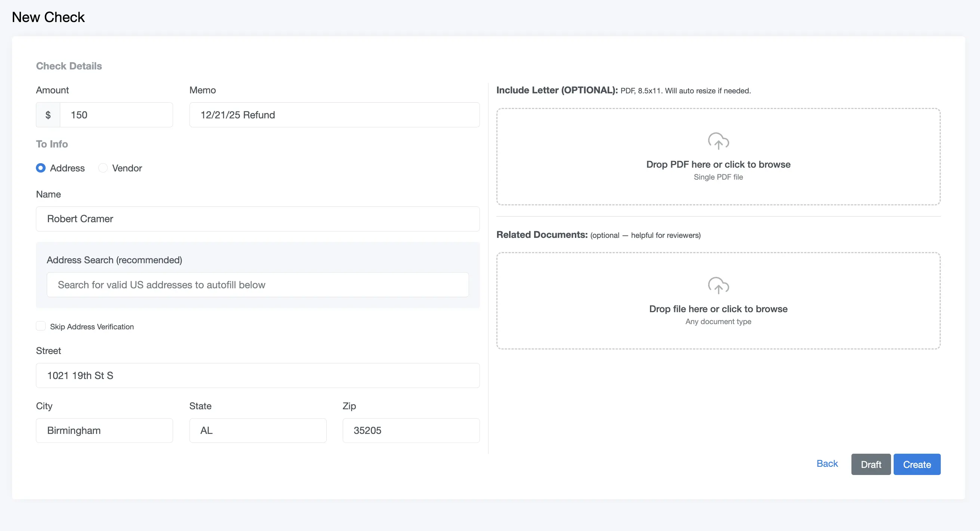Click the City field showing Birmingham
The width and height of the screenshot is (980, 531).
[x=104, y=430]
